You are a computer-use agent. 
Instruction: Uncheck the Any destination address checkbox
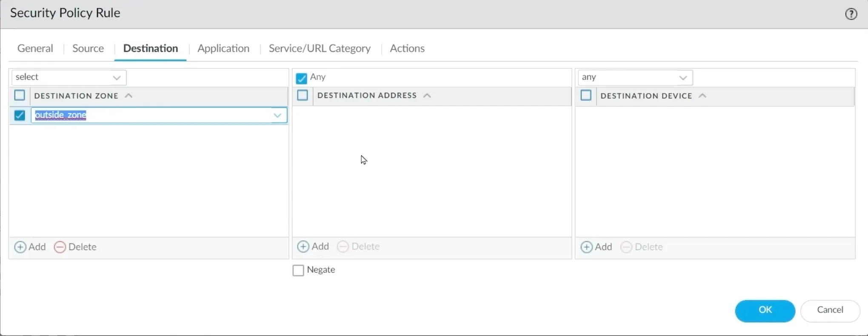[302, 79]
